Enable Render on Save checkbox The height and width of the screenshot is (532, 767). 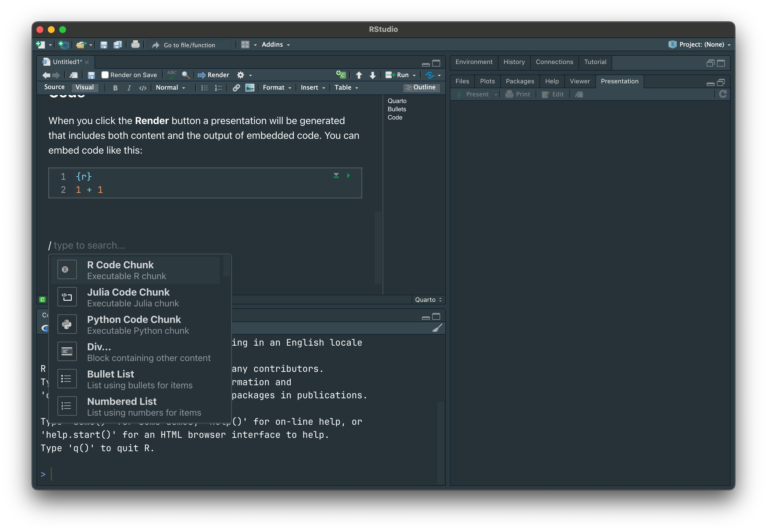coord(105,75)
